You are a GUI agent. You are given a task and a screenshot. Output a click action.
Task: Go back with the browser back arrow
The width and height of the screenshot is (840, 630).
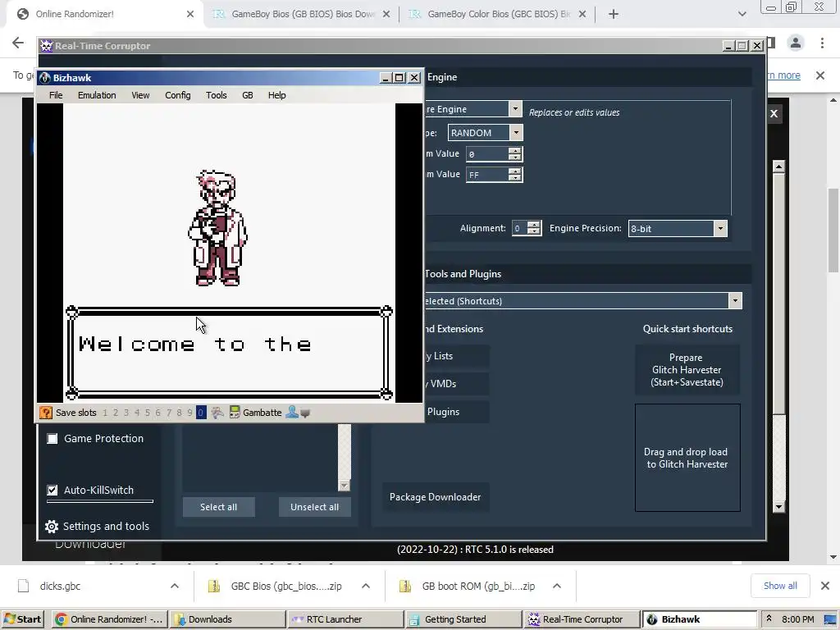pos(18,43)
